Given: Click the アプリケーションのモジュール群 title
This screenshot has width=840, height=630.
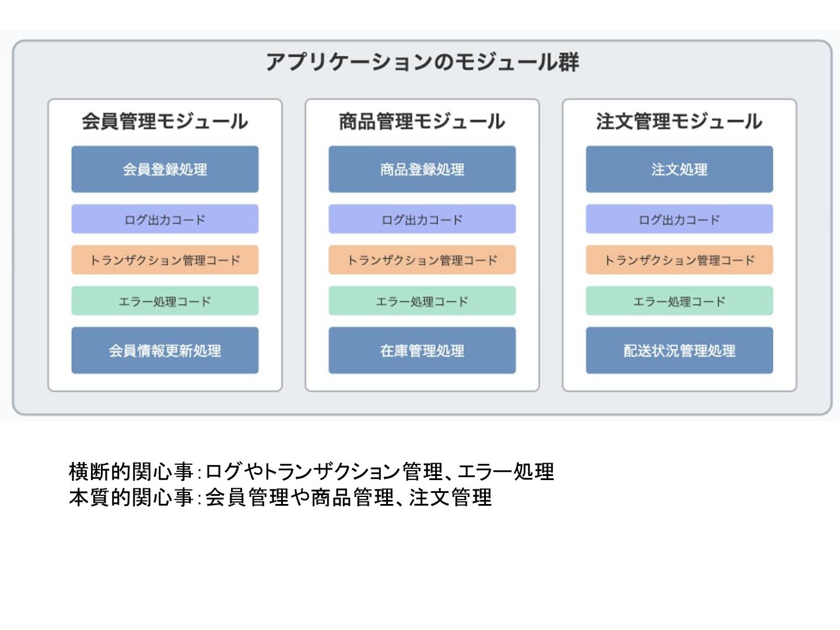Looking at the screenshot, I should click(x=422, y=62).
